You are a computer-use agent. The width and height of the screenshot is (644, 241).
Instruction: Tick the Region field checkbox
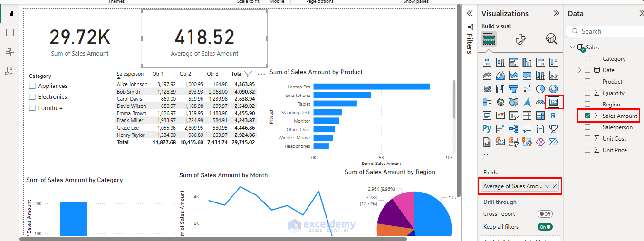(587, 104)
